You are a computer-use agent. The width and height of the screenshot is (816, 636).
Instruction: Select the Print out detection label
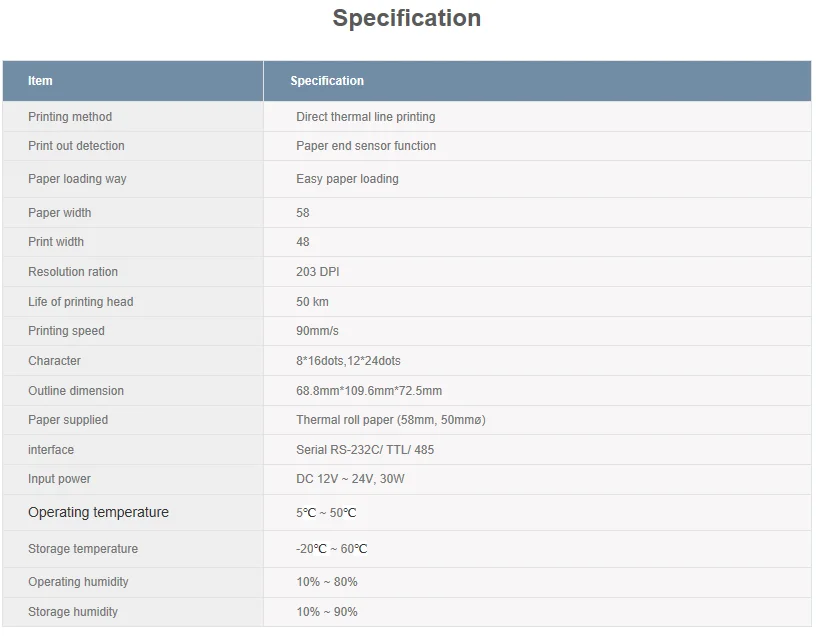76,146
